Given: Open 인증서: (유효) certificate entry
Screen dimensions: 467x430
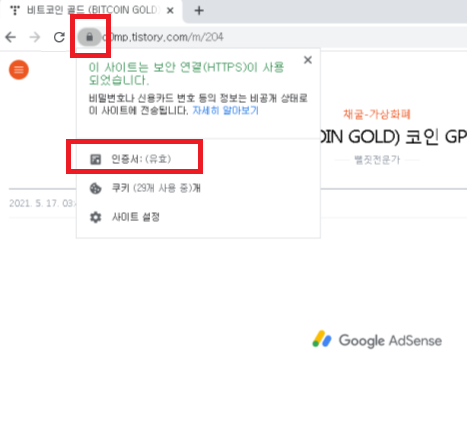Looking at the screenshot, I should [198, 159].
